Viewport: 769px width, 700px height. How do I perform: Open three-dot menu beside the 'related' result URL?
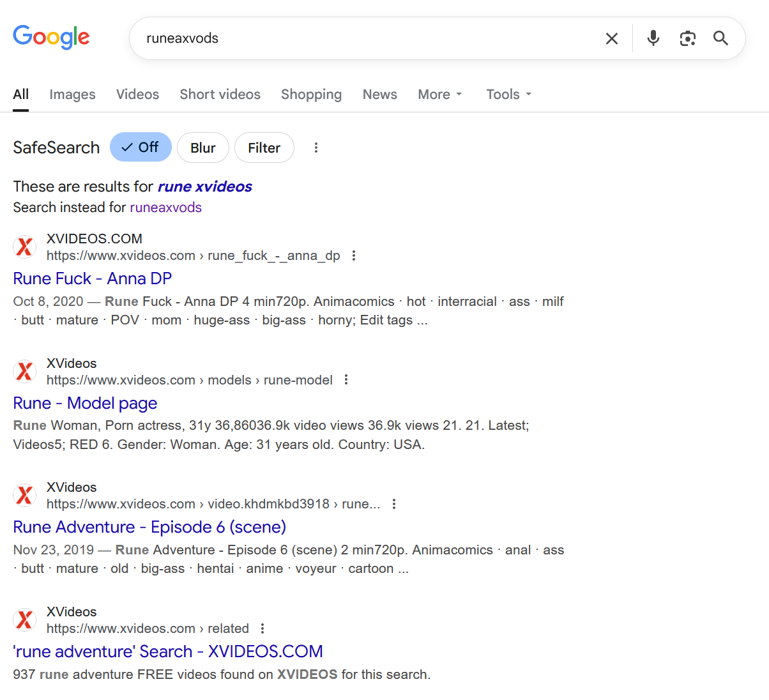tap(263, 628)
